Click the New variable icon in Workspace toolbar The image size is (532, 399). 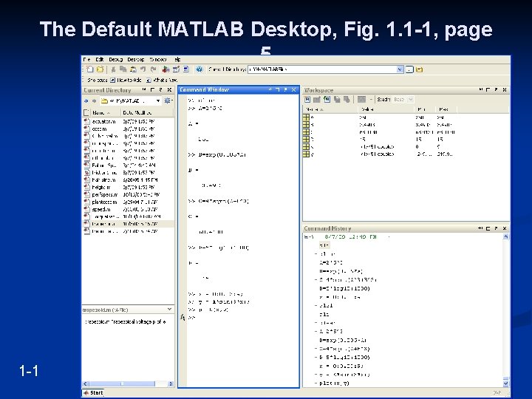coord(307,99)
